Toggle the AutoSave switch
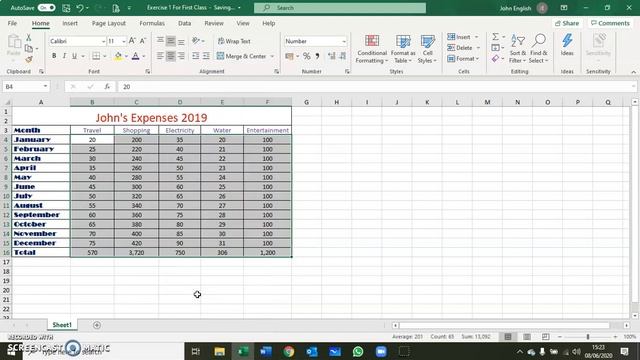The width and height of the screenshot is (640, 360). pos(47,8)
